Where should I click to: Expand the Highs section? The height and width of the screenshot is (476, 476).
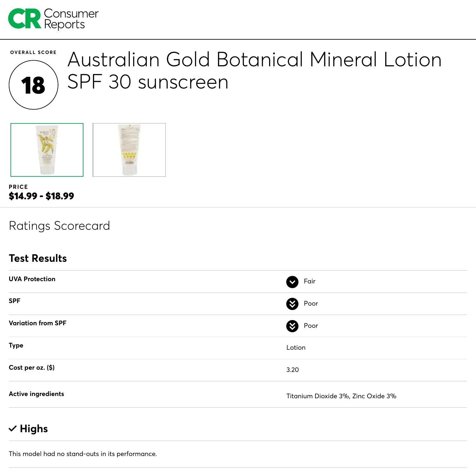(x=34, y=429)
